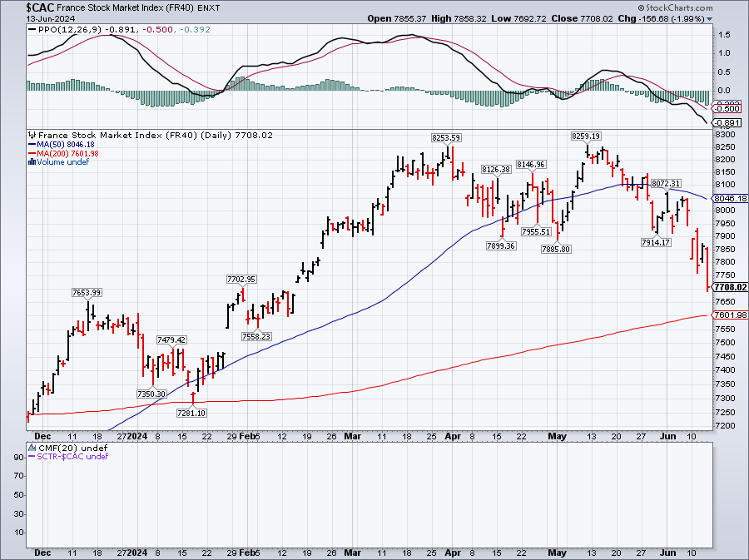Click the OHLC bars icon beside France Stock Market Index
This screenshot has width=749, height=560.
point(31,135)
